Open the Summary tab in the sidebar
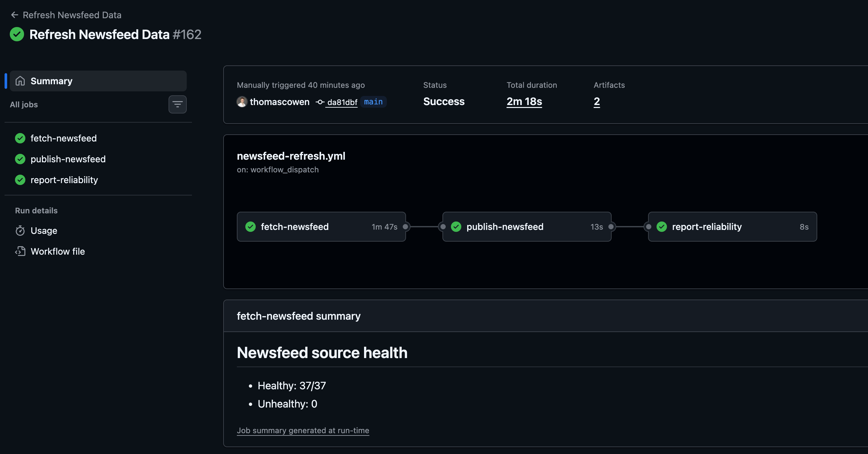This screenshot has height=454, width=868. pyautogui.click(x=98, y=81)
